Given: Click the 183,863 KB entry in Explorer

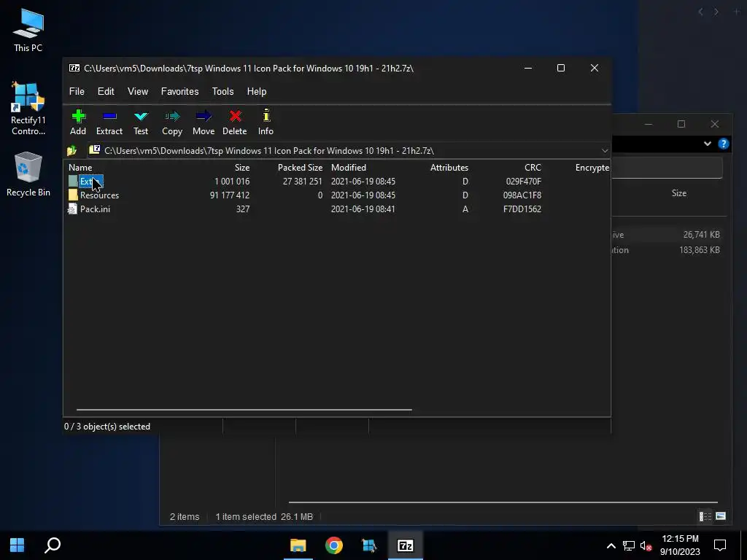Looking at the screenshot, I should [x=700, y=250].
